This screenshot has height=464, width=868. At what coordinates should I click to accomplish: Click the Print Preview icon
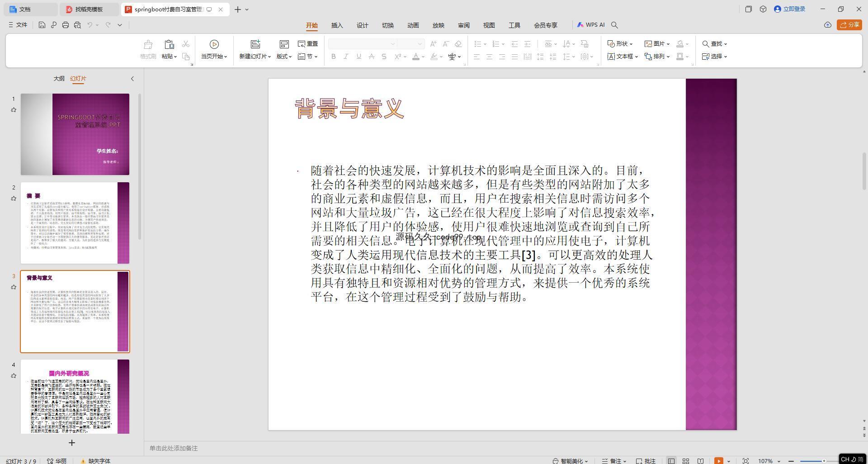[x=77, y=25]
